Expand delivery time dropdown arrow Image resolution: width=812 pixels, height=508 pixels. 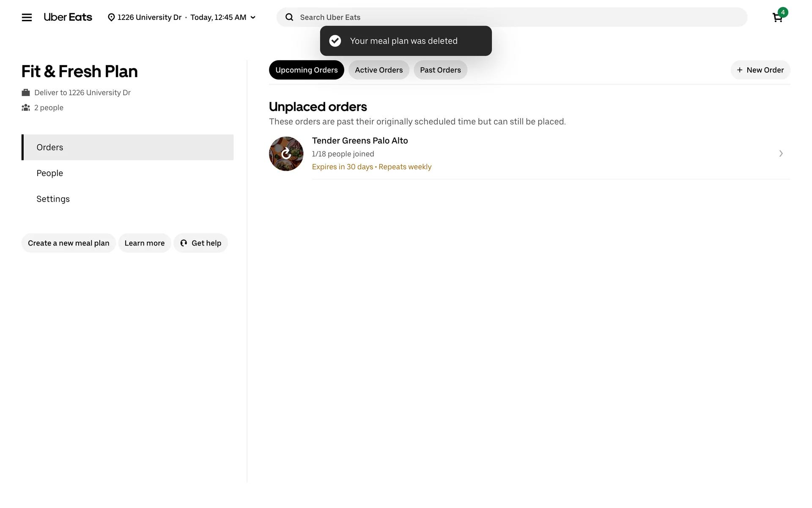click(x=253, y=17)
